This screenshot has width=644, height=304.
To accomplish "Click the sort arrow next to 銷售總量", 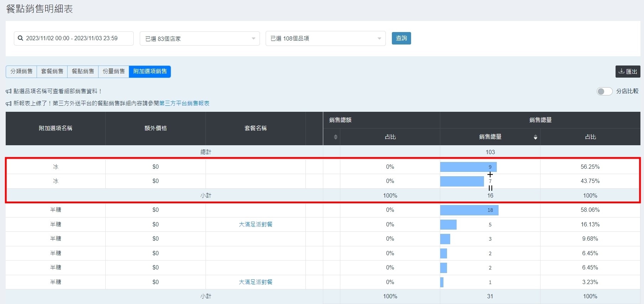I will 535,137.
